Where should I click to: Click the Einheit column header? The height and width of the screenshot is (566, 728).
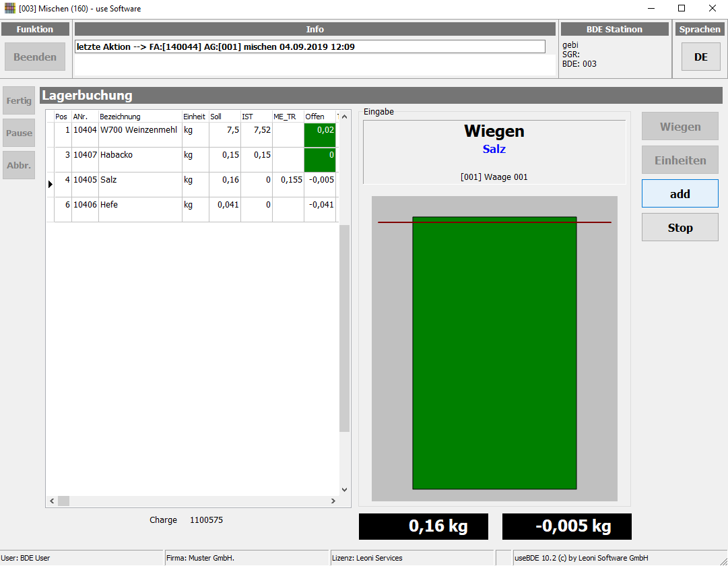tap(194, 117)
